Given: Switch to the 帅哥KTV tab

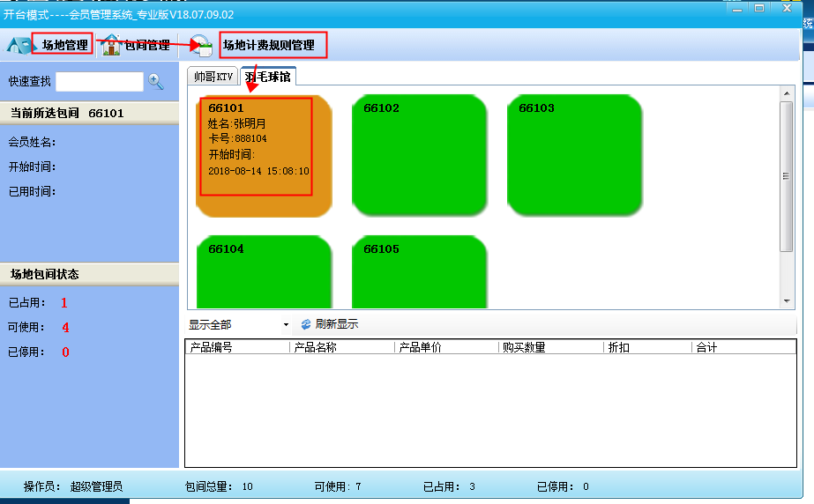Looking at the screenshot, I should (x=213, y=77).
